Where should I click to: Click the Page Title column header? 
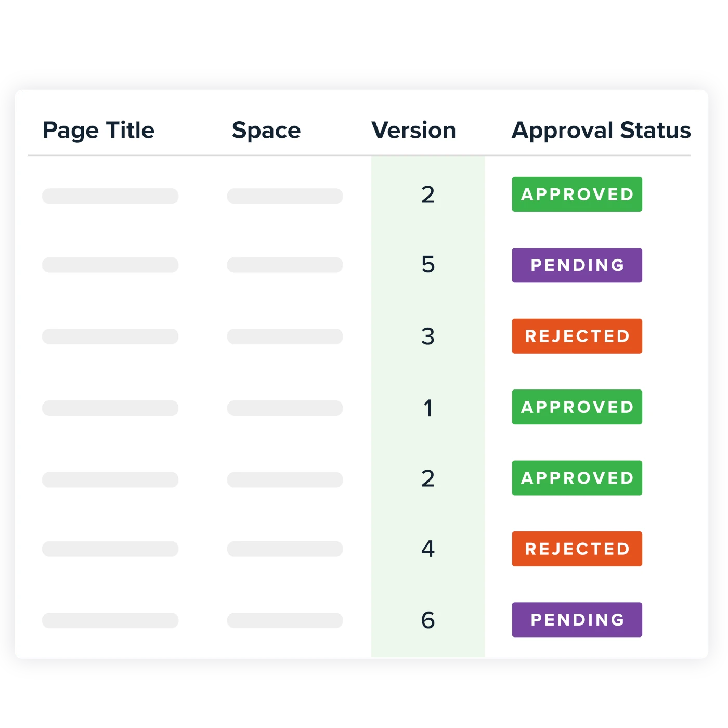click(x=98, y=131)
